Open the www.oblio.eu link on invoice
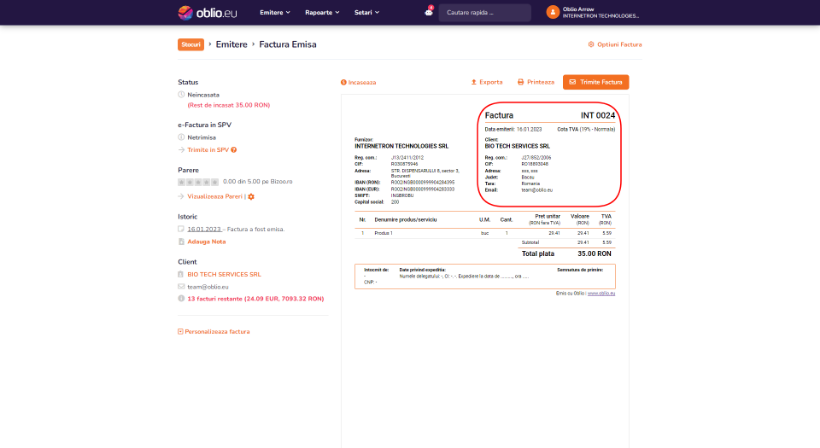The image size is (820, 448). point(601,294)
